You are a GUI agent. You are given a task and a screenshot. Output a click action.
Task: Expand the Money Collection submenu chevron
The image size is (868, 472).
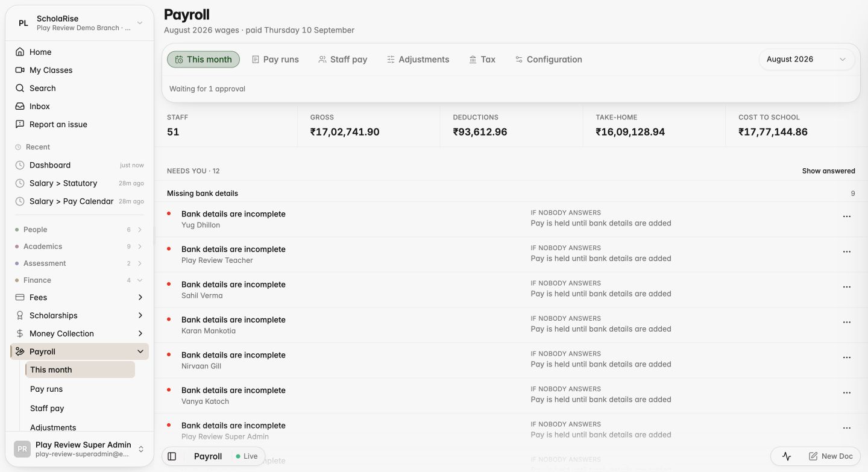point(140,333)
